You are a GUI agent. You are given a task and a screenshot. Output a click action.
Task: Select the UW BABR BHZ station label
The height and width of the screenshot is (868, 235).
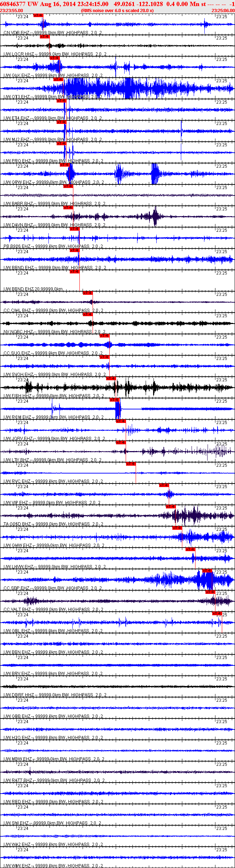pyautogui.click(x=54, y=204)
